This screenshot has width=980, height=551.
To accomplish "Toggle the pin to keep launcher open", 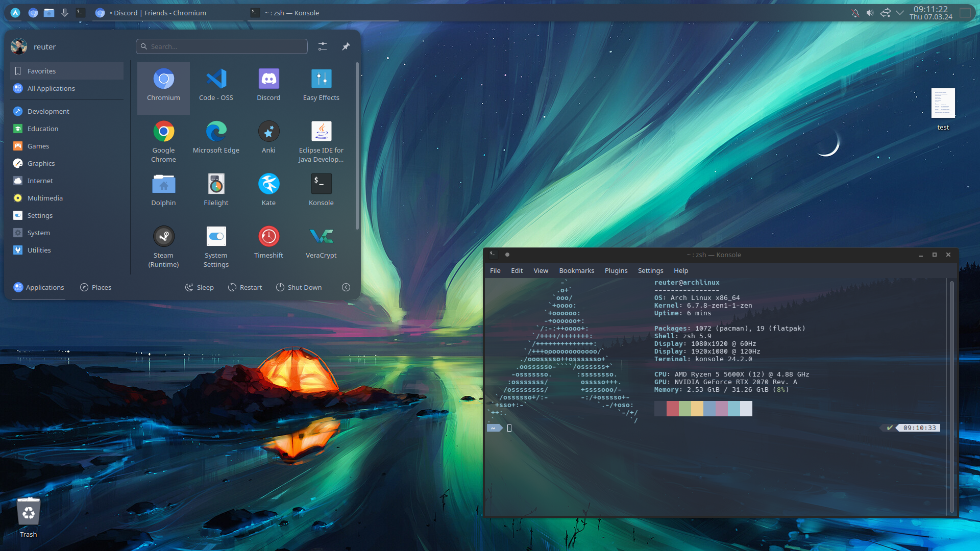I will pyautogui.click(x=346, y=46).
